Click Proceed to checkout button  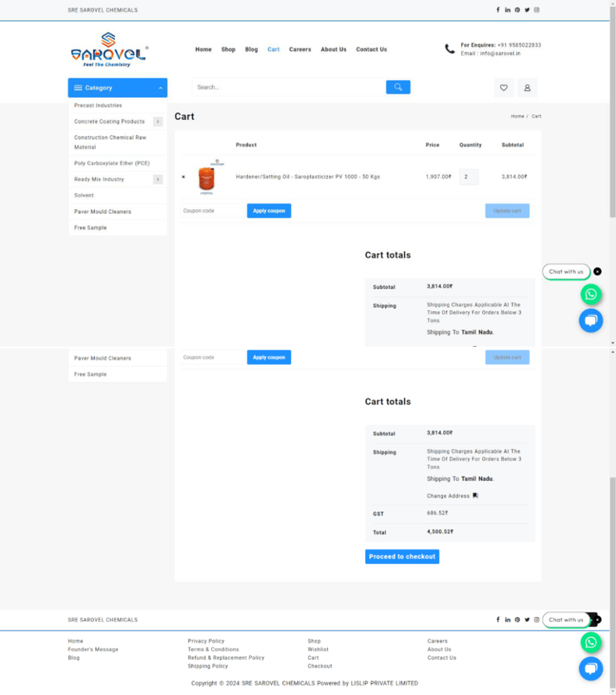point(402,557)
